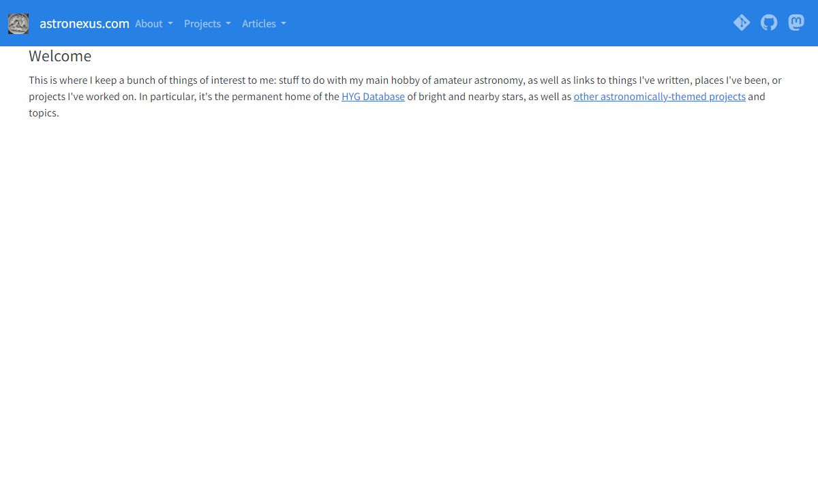Viewport: 818px width, 504px height.
Task: Open other astronomically-themed projects link
Action: [660, 97]
